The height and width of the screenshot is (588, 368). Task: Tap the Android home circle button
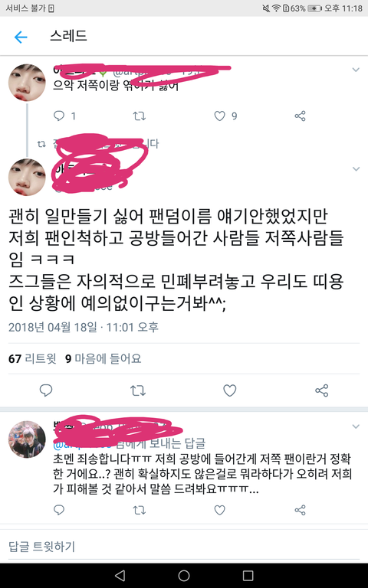pyautogui.click(x=184, y=576)
